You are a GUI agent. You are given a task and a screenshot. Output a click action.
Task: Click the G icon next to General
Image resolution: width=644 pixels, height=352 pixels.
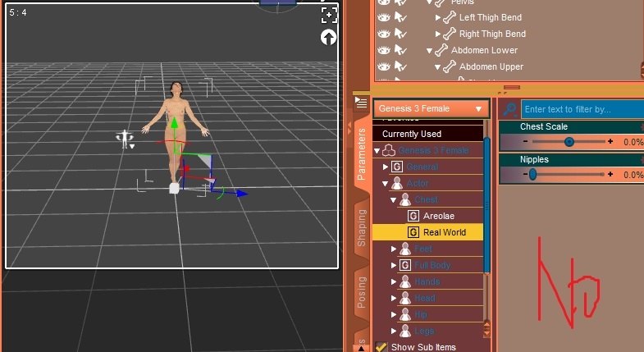click(397, 167)
